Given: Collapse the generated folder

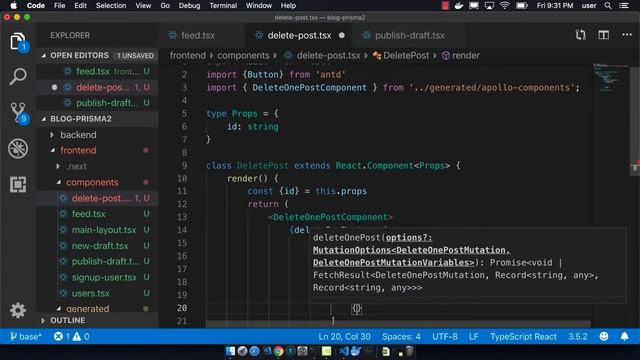Looking at the screenshot, I should [x=58, y=309].
